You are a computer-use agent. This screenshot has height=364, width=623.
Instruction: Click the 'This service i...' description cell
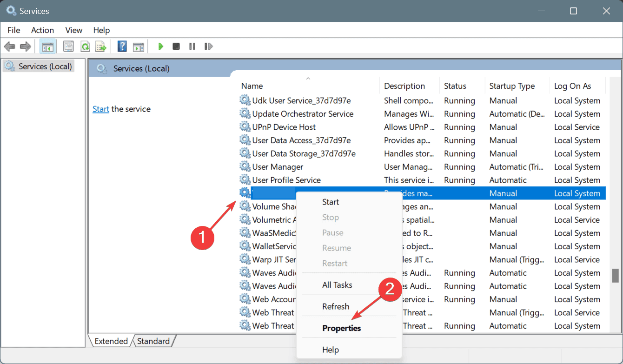point(408,180)
